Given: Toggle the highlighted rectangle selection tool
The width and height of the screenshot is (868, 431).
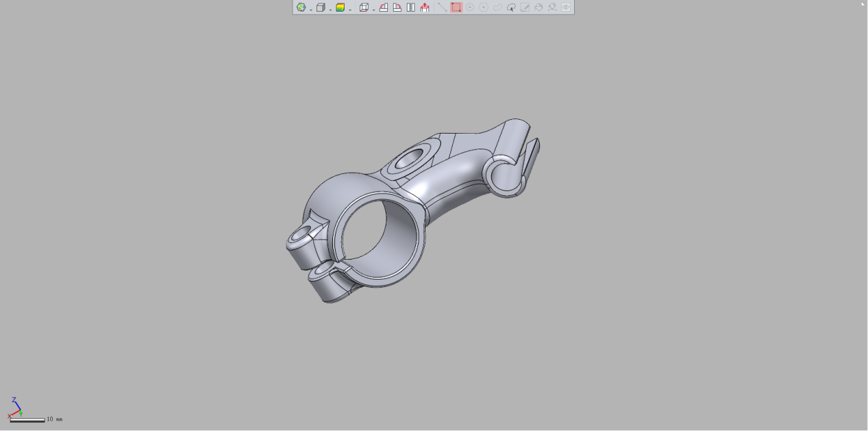Looking at the screenshot, I should 456,8.
